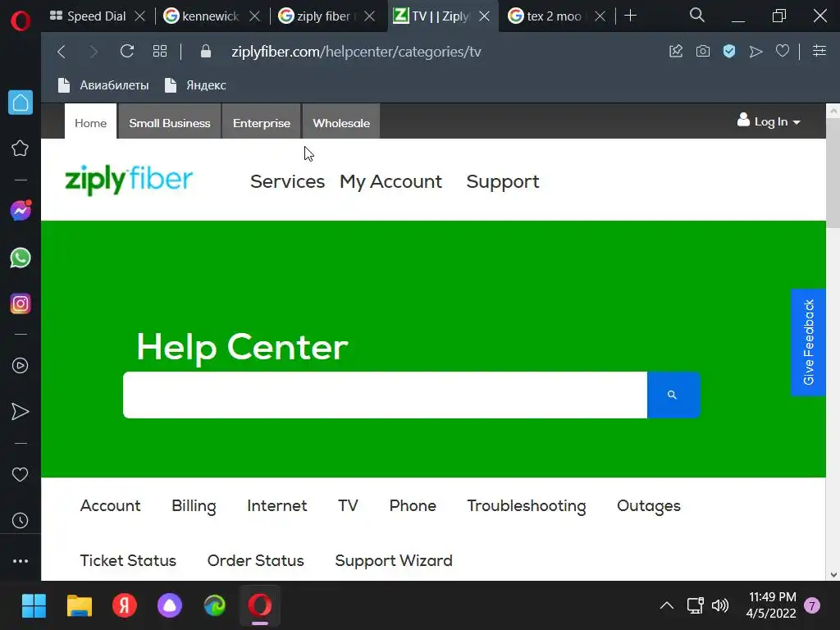Viewport: 840px width, 630px height.
Task: Select the Wholesale tab
Action: click(x=341, y=122)
